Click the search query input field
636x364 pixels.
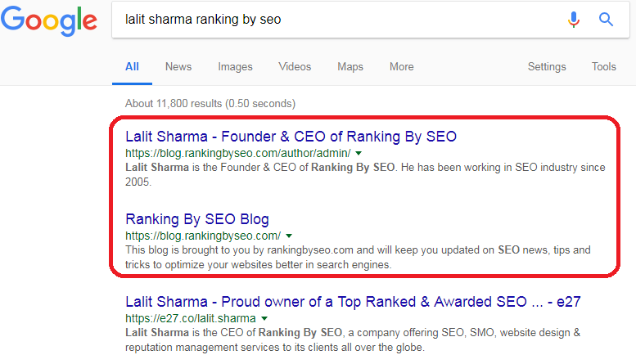pos(336,20)
